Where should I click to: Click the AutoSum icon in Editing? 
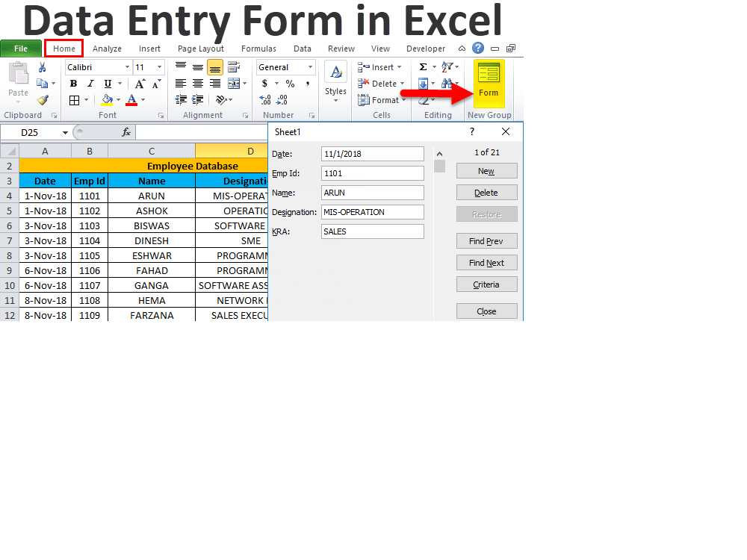(x=423, y=66)
